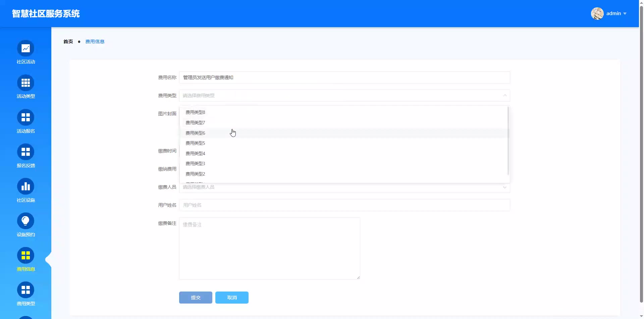Image resolution: width=644 pixels, height=319 pixels.
Task: Go to 首页 breadcrumb link
Action: [x=68, y=42]
